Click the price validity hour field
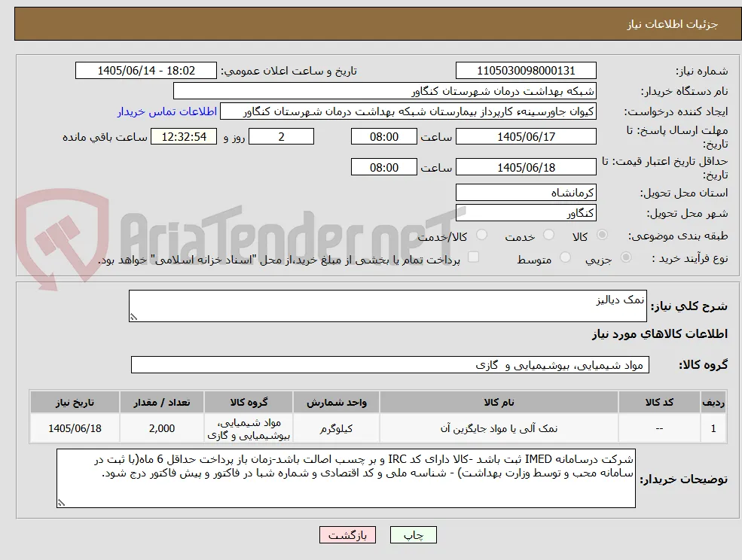Viewport: 742px width, 560px height. (383, 167)
